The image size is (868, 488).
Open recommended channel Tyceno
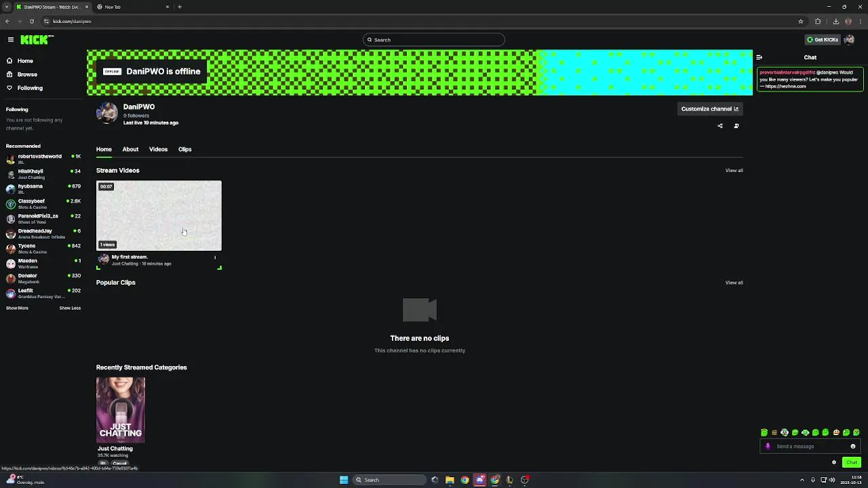click(x=43, y=249)
